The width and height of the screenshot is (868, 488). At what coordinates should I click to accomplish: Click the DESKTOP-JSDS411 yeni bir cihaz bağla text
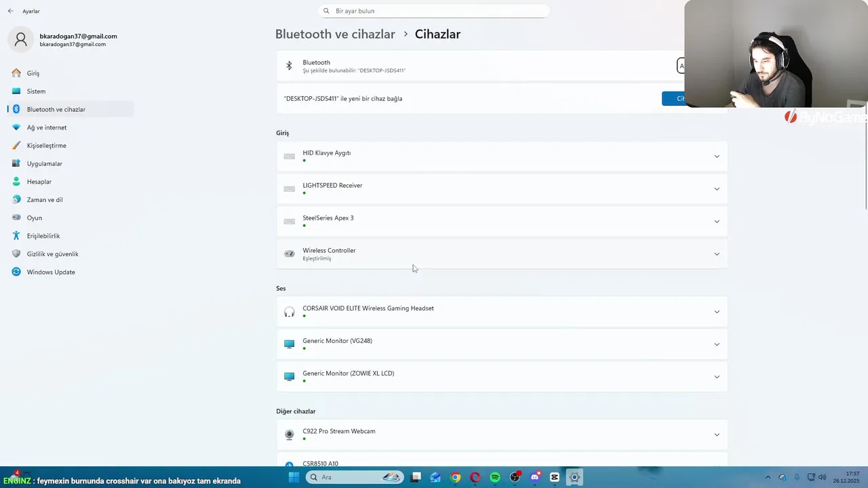point(343,98)
